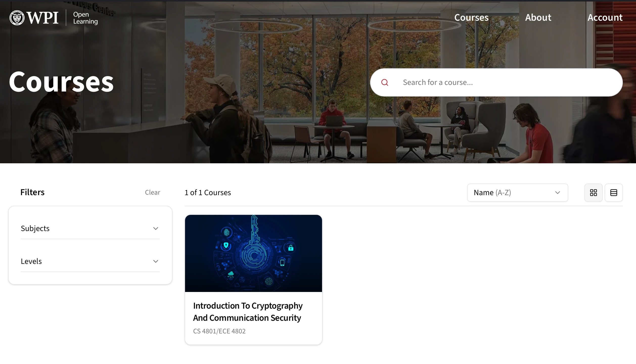Focus the 'Search for a course' field
The image size is (636, 364).
[503, 82]
